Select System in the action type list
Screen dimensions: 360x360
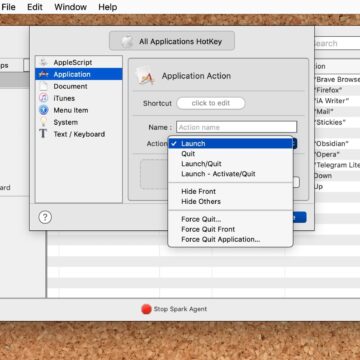pyautogui.click(x=79, y=122)
